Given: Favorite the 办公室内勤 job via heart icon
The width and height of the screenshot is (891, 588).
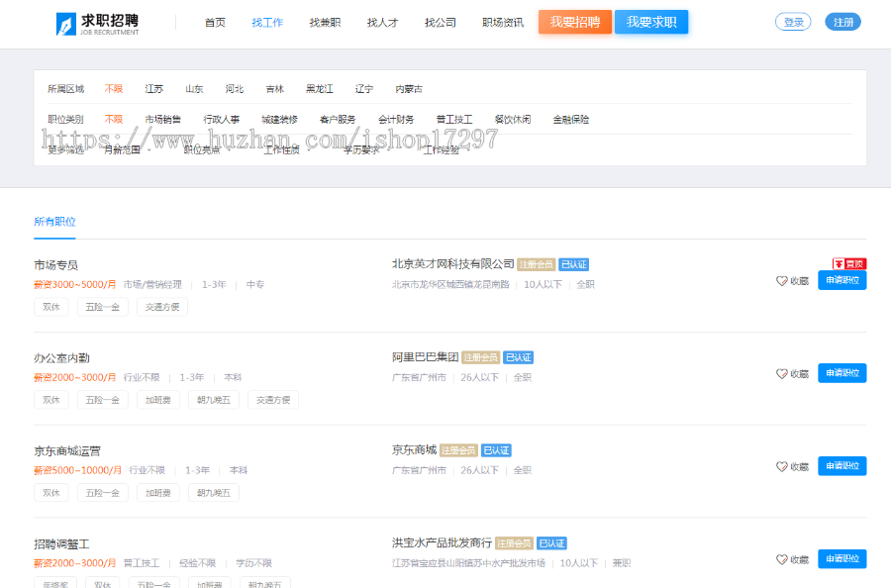Looking at the screenshot, I should [x=782, y=374].
